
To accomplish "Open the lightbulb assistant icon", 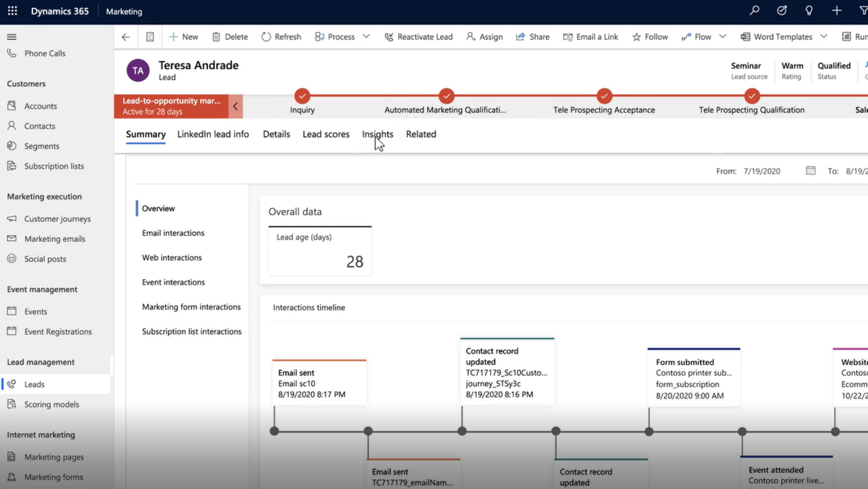I will pyautogui.click(x=809, y=11).
